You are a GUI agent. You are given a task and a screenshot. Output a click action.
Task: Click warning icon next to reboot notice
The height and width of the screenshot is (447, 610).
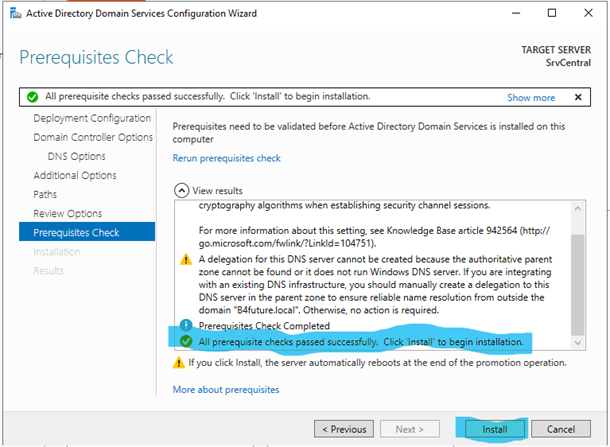179,363
